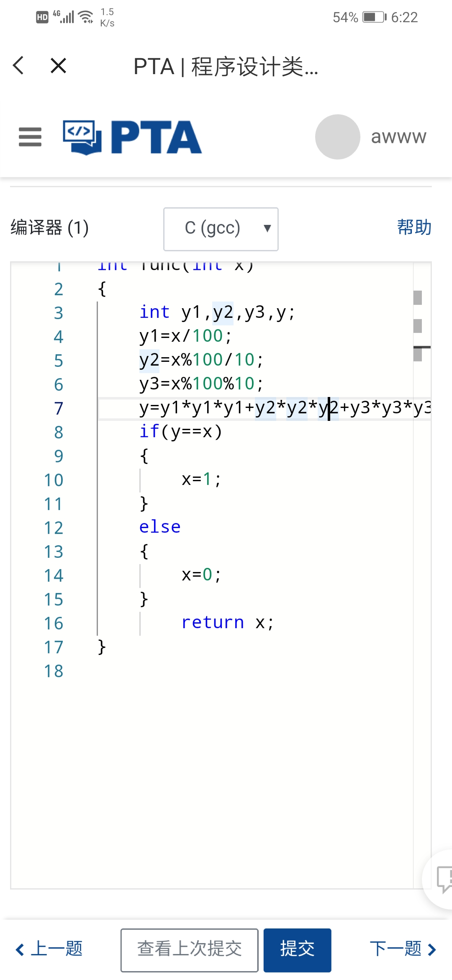452x980 pixels.
Task: Tap 'if(y==x)' in code
Action: pyautogui.click(x=180, y=432)
